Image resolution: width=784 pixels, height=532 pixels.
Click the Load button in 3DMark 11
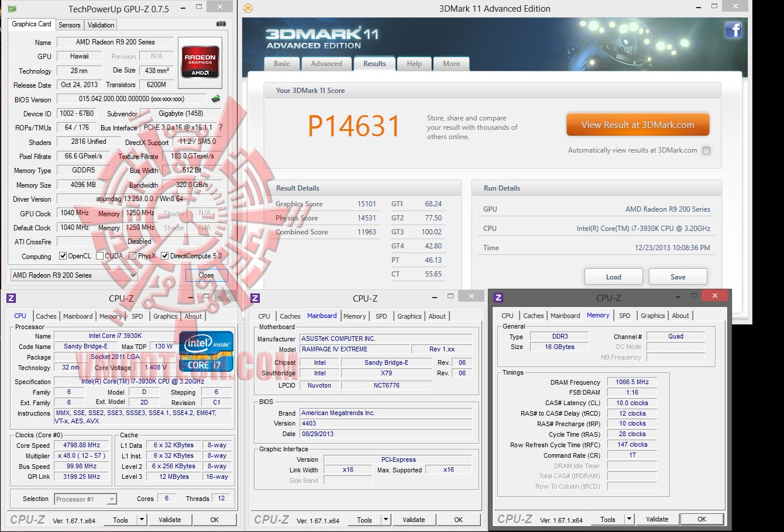click(x=614, y=277)
